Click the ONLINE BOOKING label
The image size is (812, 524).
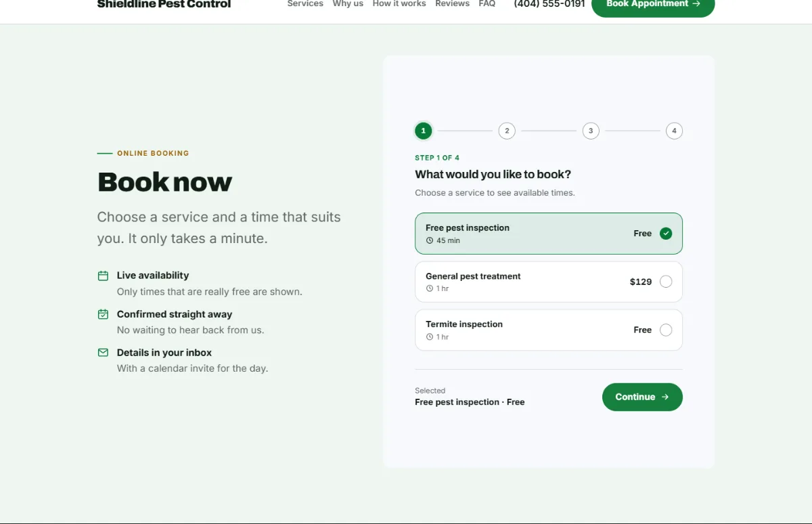point(153,154)
